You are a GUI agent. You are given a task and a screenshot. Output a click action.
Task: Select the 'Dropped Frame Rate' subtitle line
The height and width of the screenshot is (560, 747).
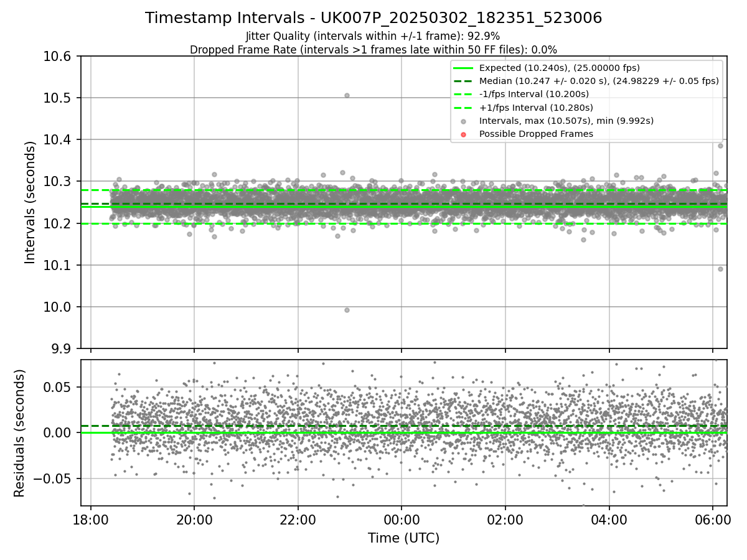[x=374, y=49]
